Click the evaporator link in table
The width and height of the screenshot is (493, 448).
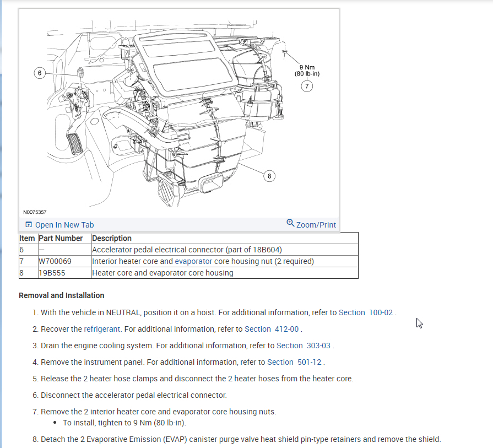click(193, 261)
